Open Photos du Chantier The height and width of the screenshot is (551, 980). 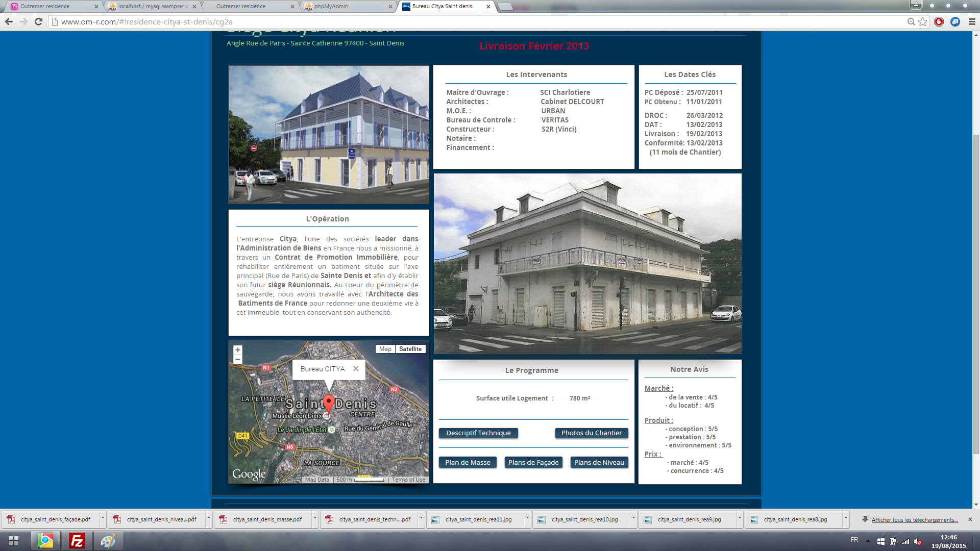[x=592, y=433]
